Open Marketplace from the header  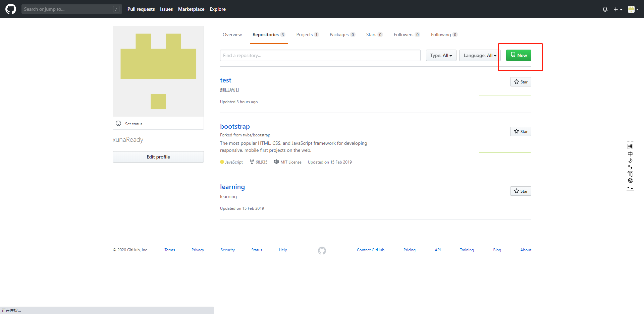(191, 9)
